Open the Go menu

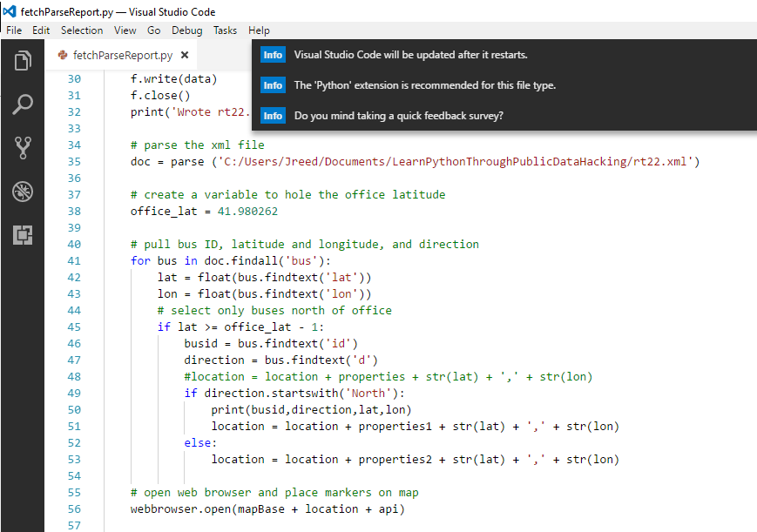click(154, 30)
